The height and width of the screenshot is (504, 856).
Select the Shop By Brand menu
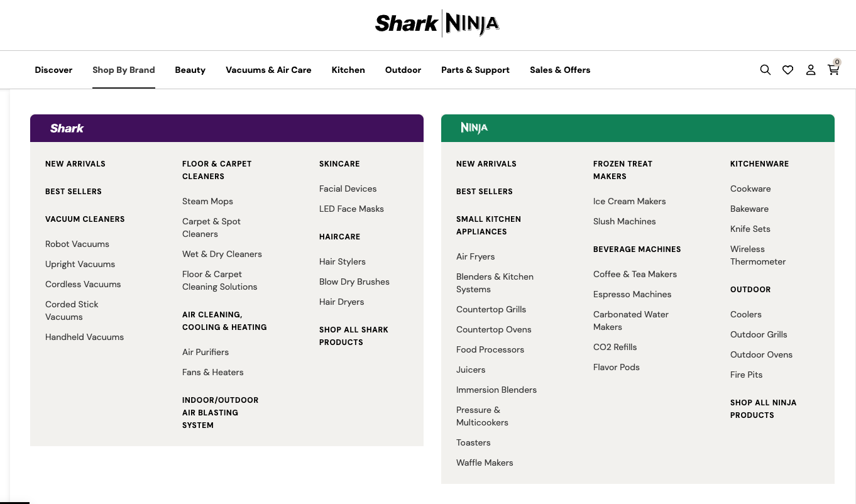point(124,70)
